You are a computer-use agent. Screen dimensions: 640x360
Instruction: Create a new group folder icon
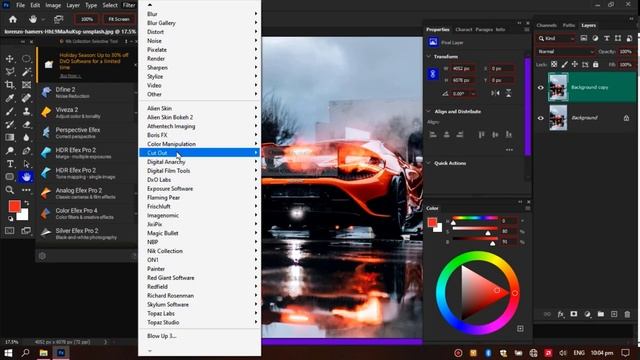click(600, 314)
